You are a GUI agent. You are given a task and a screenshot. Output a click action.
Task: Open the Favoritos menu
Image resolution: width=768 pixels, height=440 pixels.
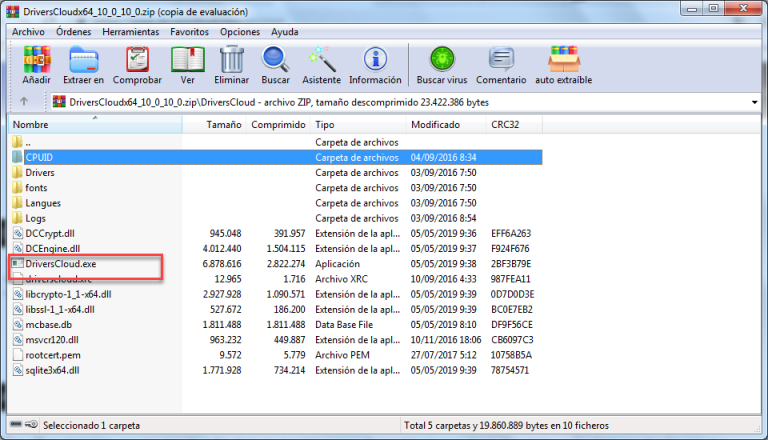pos(189,32)
